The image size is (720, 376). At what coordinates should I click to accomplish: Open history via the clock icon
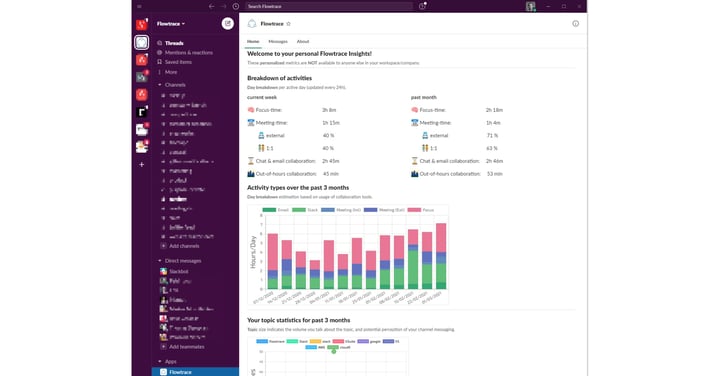(236, 6)
